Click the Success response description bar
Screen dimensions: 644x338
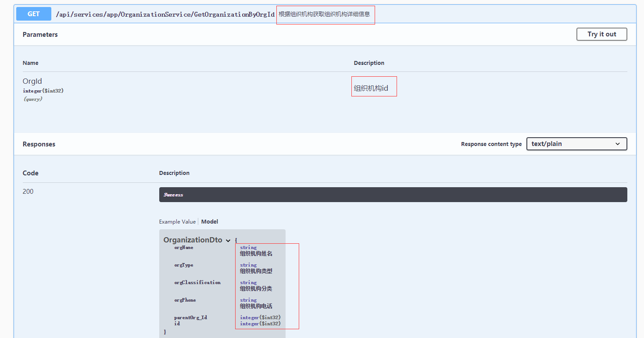pyautogui.click(x=393, y=194)
